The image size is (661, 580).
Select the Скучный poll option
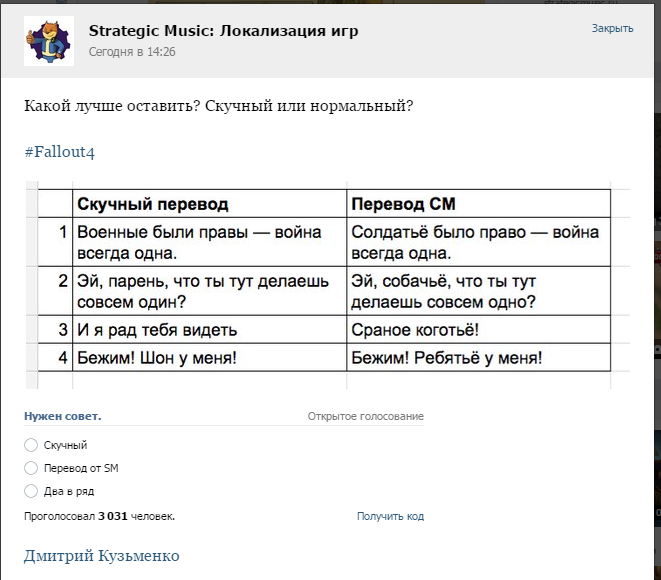point(56,445)
